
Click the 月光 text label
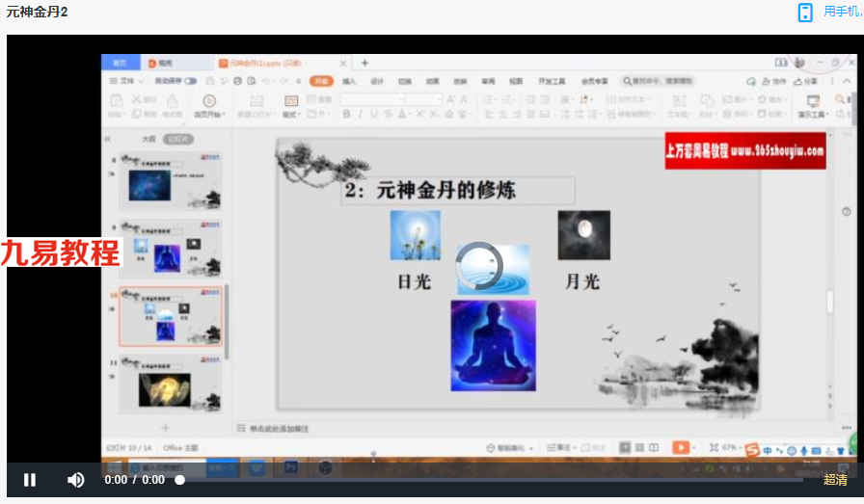point(582,281)
